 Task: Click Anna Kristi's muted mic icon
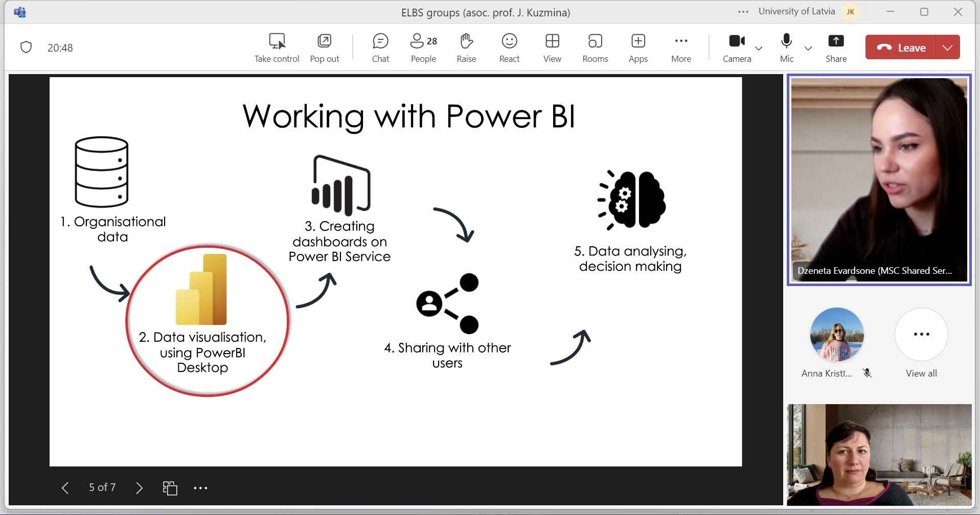coord(867,373)
